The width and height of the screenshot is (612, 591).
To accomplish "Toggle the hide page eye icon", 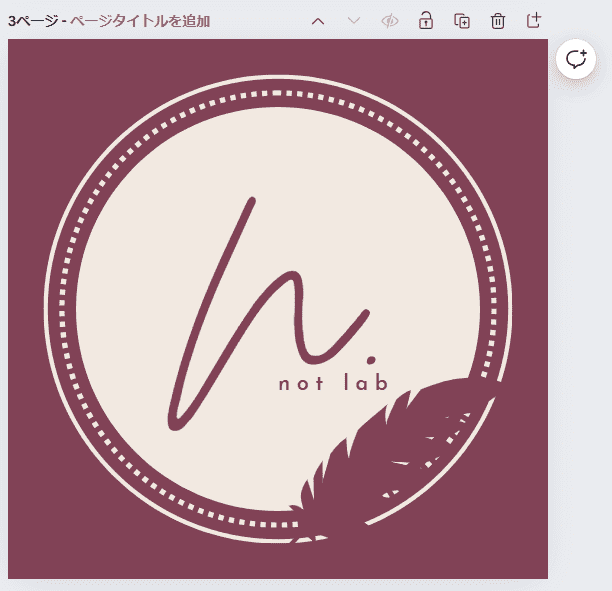I will [x=390, y=21].
